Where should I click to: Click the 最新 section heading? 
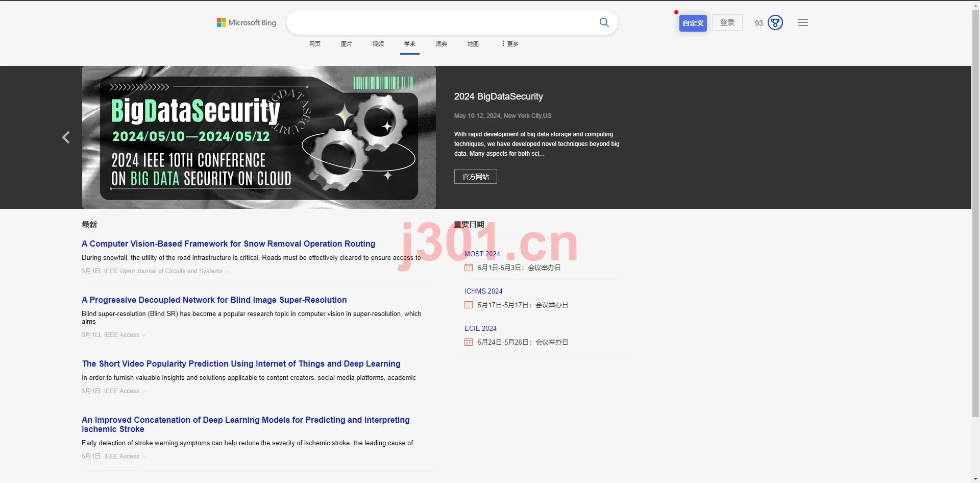[89, 225]
